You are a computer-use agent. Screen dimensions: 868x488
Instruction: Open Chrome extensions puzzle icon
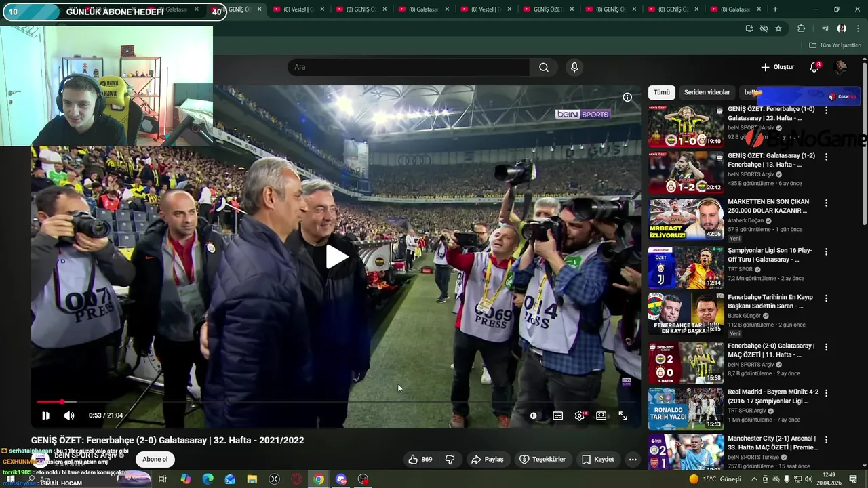(802, 28)
